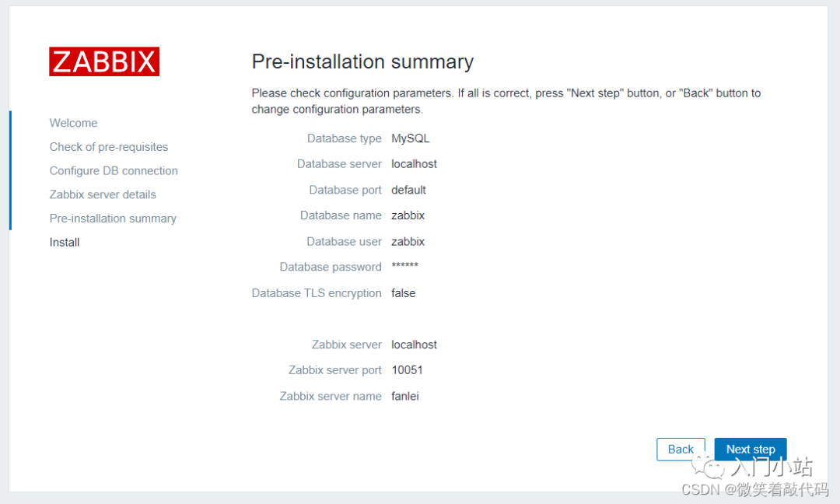Click the Install step in sidebar
Viewport: 840px width, 504px height.
pyautogui.click(x=65, y=242)
